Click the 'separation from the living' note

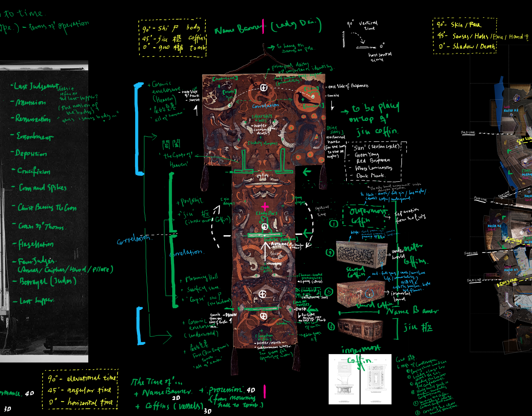point(410,216)
